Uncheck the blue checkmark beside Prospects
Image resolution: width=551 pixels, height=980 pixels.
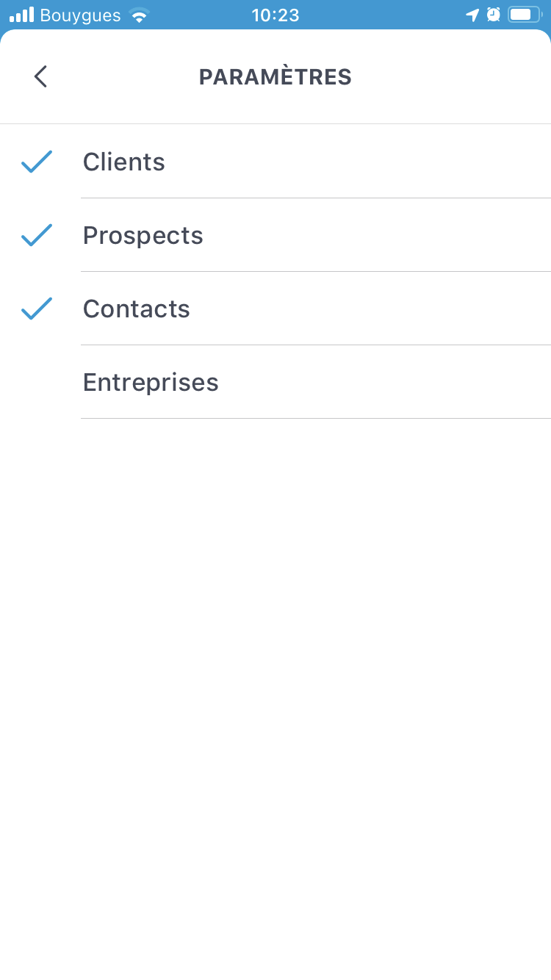tap(37, 235)
